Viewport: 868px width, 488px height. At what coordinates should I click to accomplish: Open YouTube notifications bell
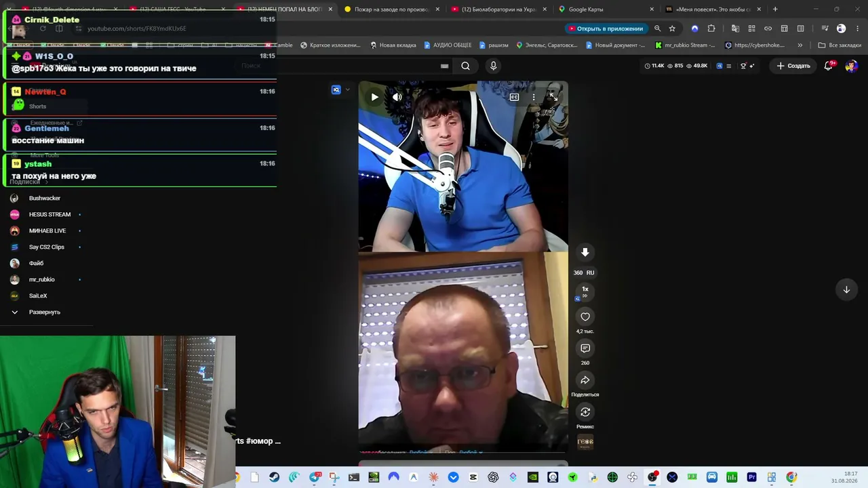[x=829, y=66]
